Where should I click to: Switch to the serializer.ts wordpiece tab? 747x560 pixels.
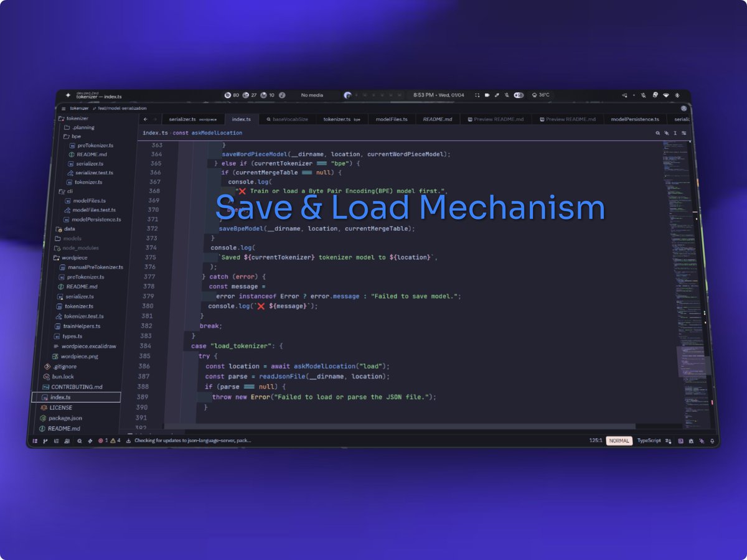point(192,119)
